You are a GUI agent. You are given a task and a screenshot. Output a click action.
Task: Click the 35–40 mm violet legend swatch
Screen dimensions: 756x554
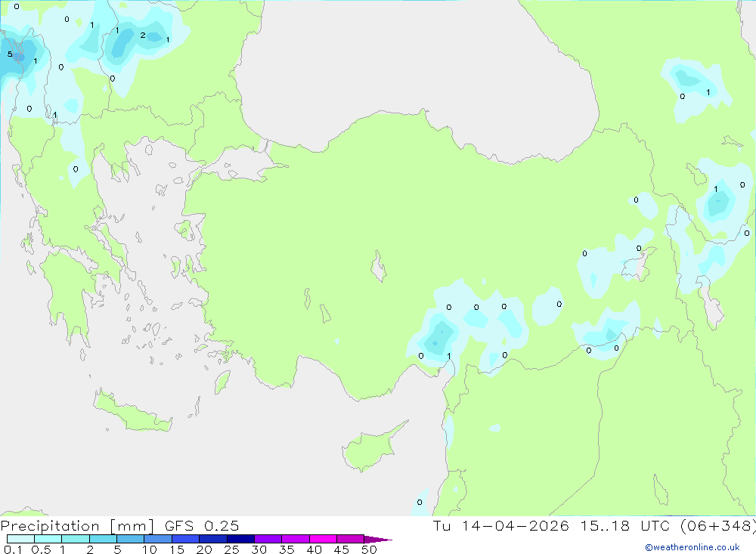point(295,539)
